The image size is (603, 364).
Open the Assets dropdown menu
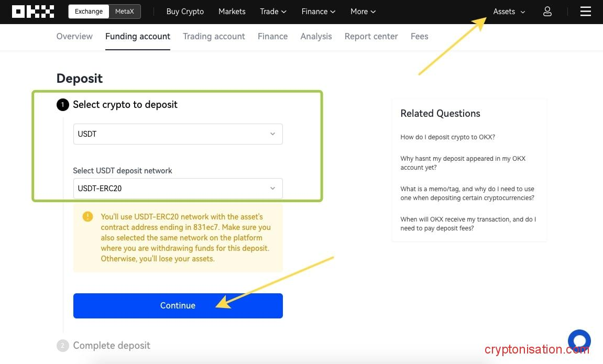click(509, 12)
